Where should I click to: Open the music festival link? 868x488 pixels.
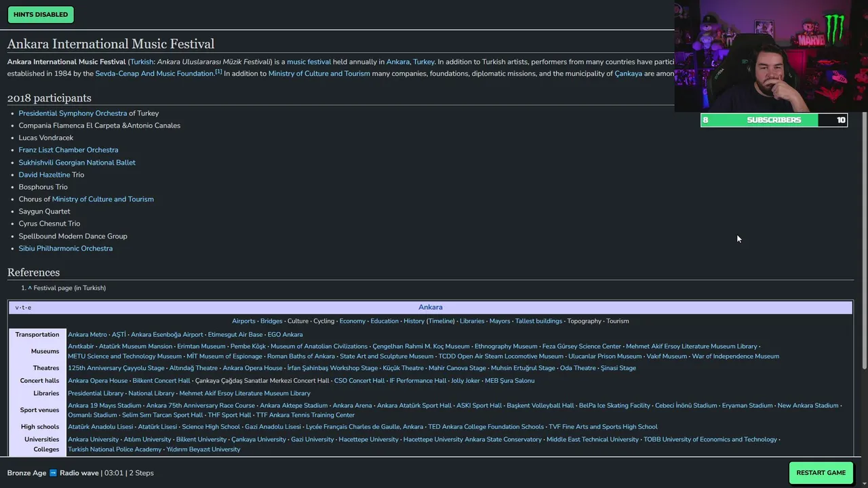(x=309, y=62)
